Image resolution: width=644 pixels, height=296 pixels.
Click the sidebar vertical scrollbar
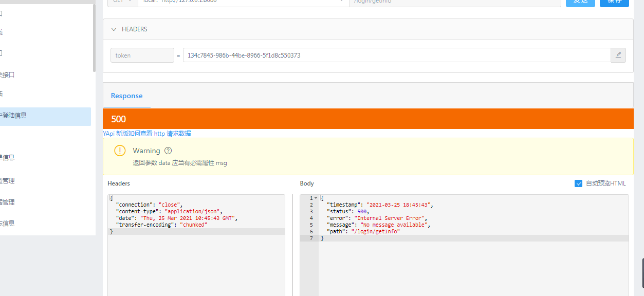[x=94, y=38]
